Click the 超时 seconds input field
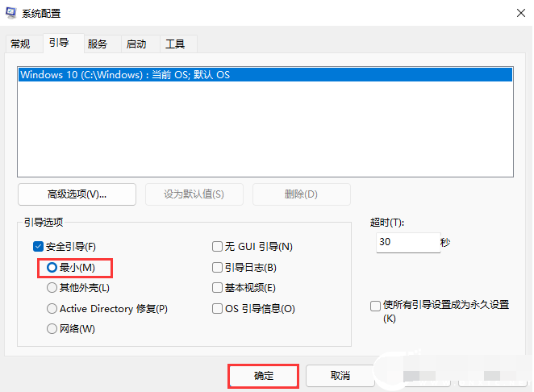The image size is (534, 392). click(407, 242)
